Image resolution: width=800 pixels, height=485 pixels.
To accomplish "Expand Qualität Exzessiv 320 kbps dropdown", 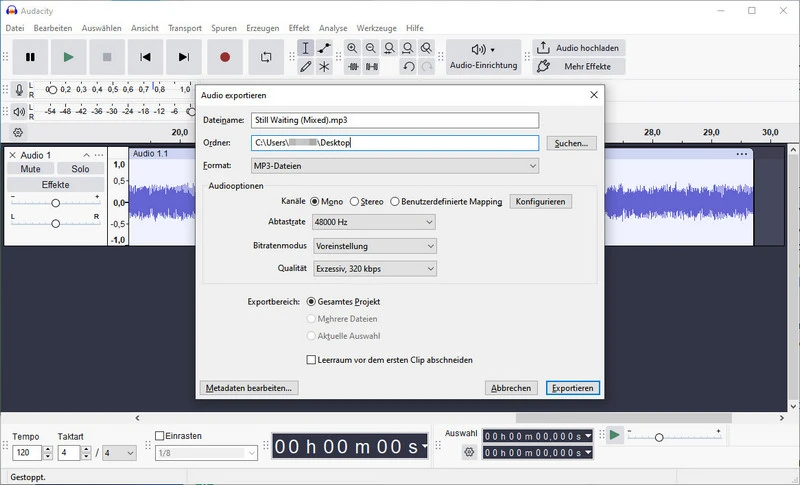I will tap(375, 268).
